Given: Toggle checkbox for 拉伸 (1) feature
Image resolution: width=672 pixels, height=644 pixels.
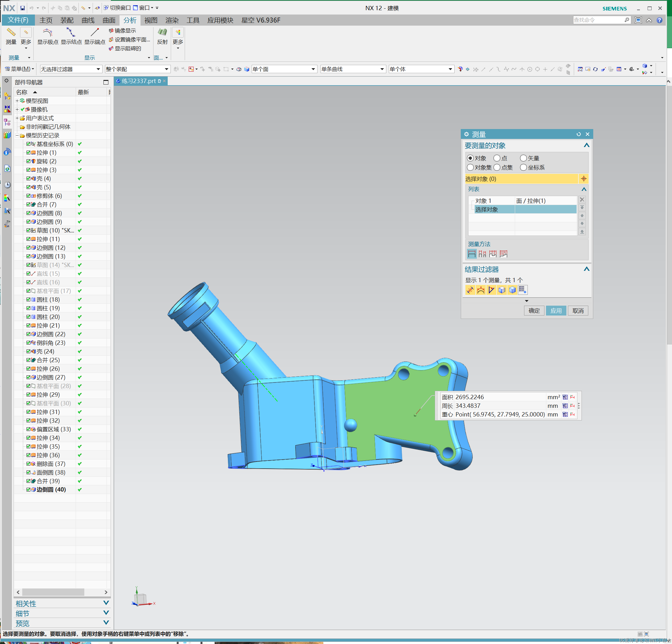Looking at the screenshot, I should [28, 153].
